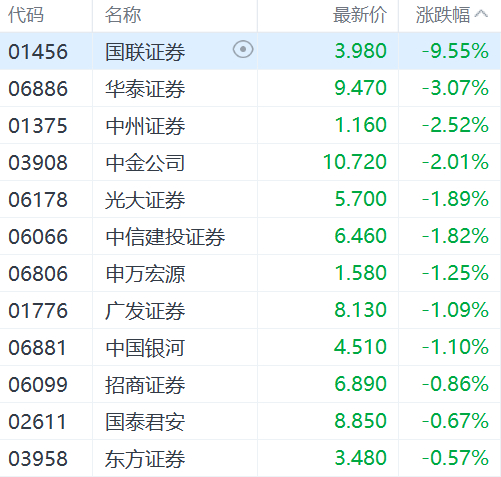Viewport: 501px width, 477px height.
Task: Select stock code 01776
Action: (38, 311)
